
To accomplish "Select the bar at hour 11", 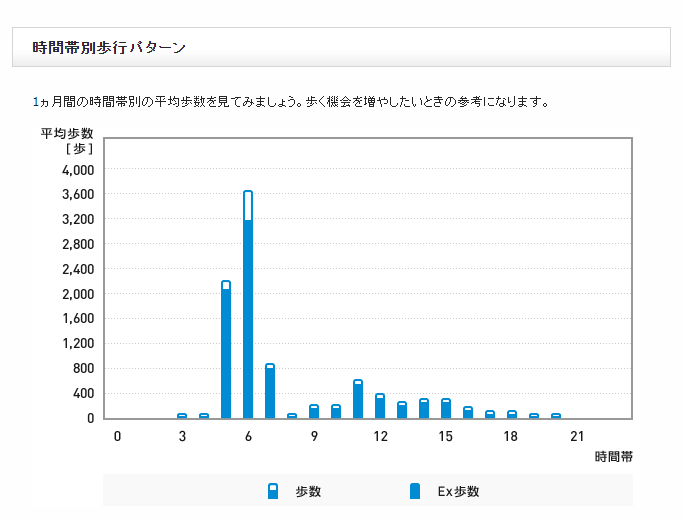I will click(x=358, y=399).
